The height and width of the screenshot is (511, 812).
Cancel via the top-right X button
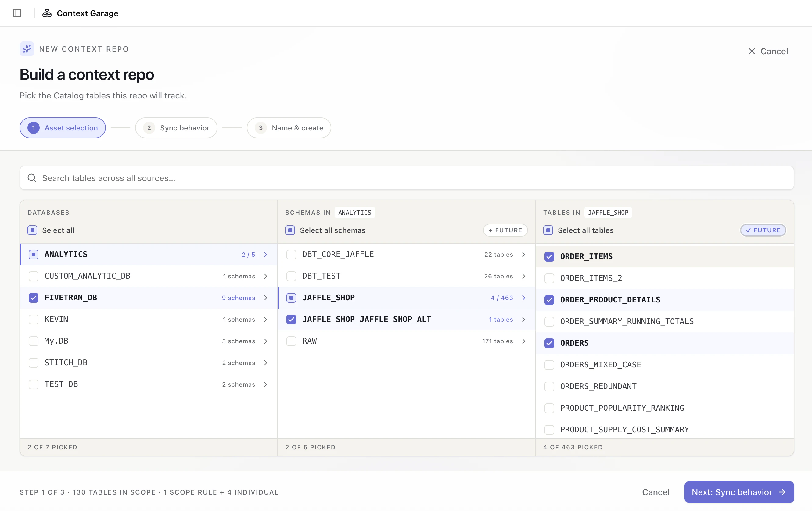pyautogui.click(x=768, y=51)
